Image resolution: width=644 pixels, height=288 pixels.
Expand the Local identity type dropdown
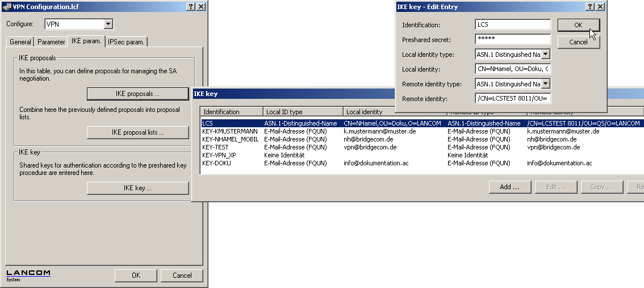546,55
